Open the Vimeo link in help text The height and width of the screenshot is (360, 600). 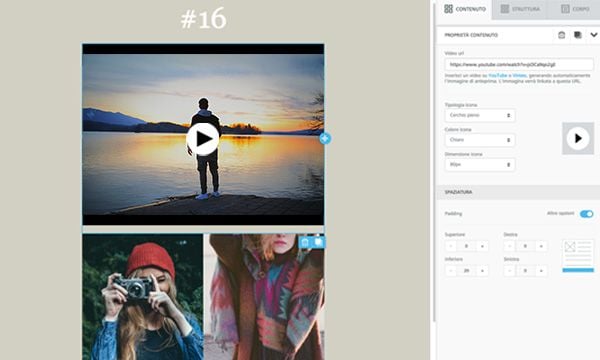519,76
